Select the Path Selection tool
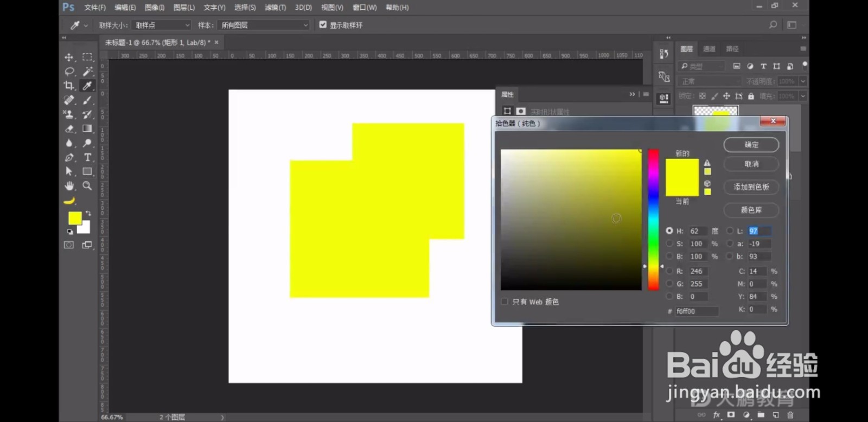The height and width of the screenshot is (422, 868). 69,171
